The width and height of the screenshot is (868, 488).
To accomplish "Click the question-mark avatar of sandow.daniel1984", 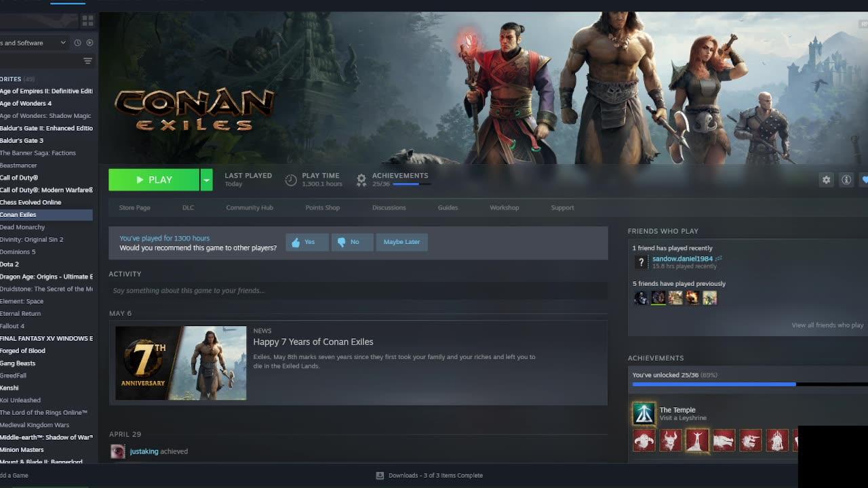I will (641, 262).
